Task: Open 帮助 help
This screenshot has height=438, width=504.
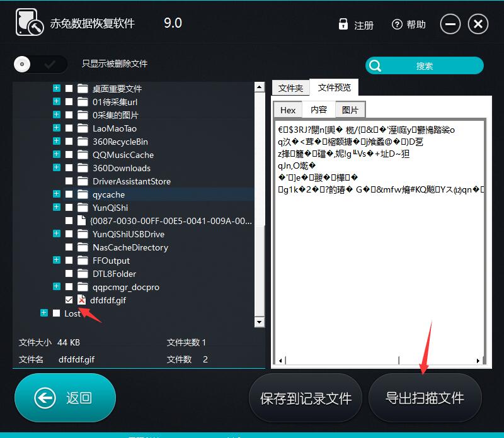Action: point(416,25)
